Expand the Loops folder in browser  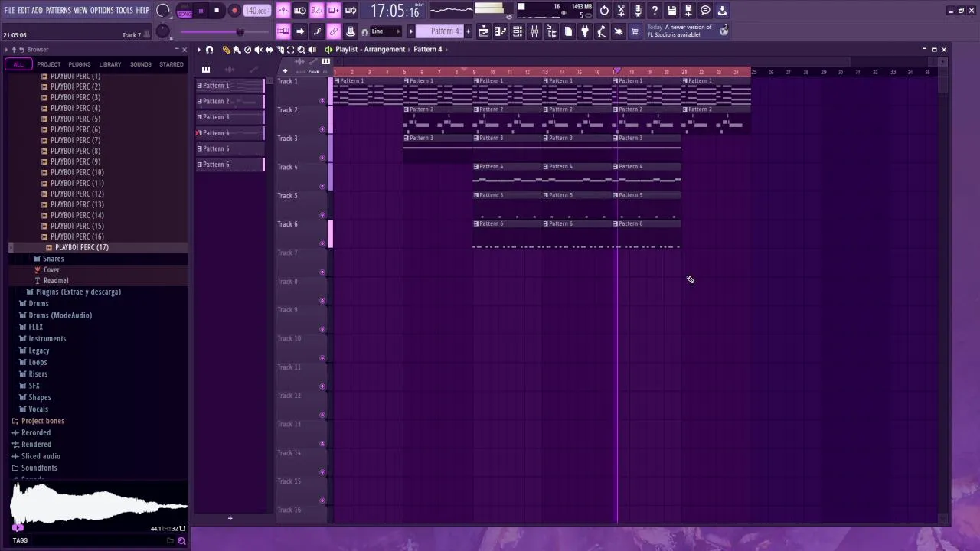(38, 362)
